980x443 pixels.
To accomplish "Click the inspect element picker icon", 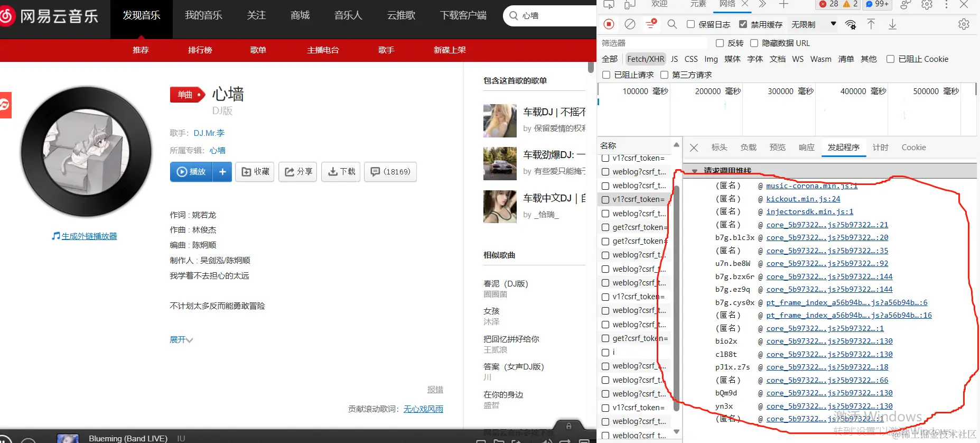I will pos(609,4).
